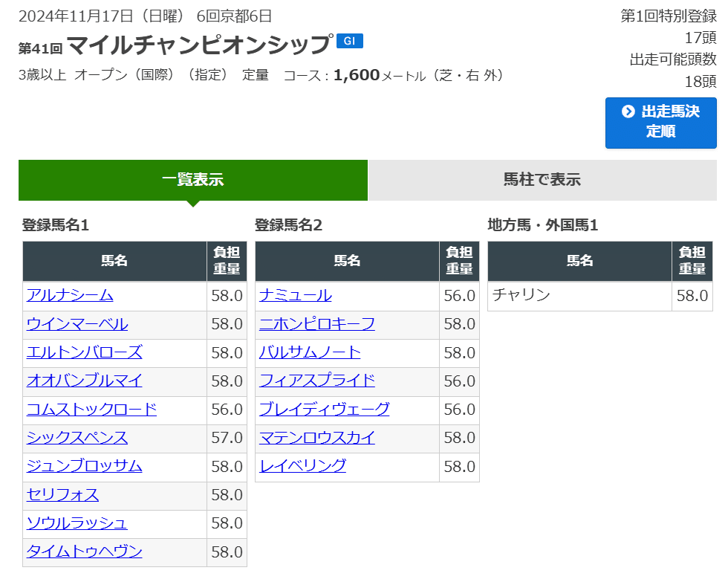Image resolution: width=728 pixels, height=582 pixels.
Task: Select the 56.0 weight for コムストックロード
Action: (227, 410)
